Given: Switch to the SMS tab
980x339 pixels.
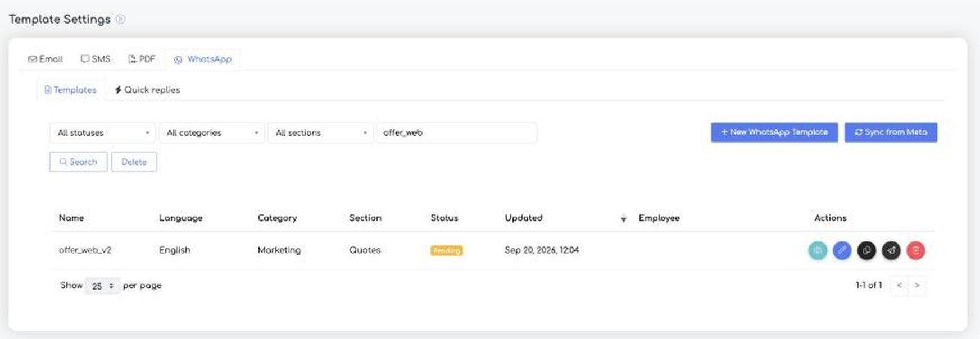Looking at the screenshot, I should point(96,59).
